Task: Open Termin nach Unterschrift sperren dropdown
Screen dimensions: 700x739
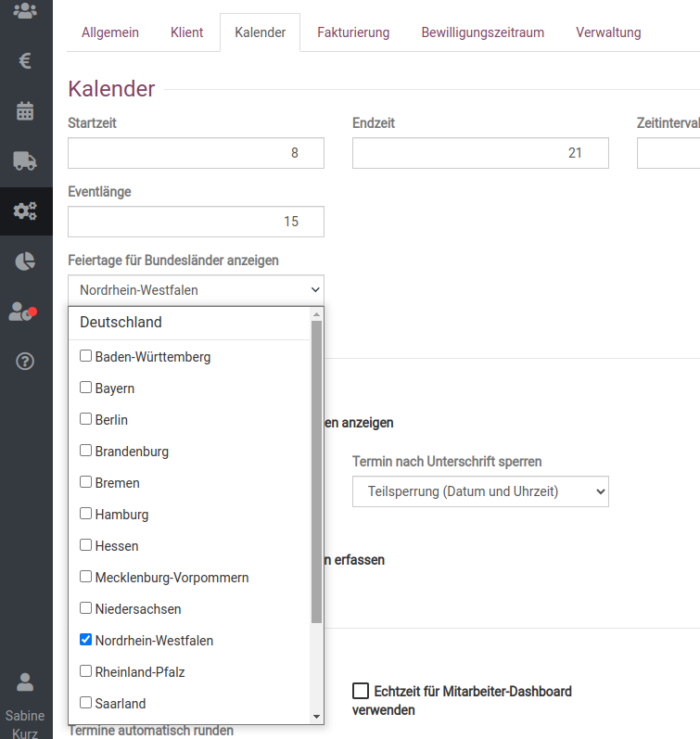Action: point(480,491)
